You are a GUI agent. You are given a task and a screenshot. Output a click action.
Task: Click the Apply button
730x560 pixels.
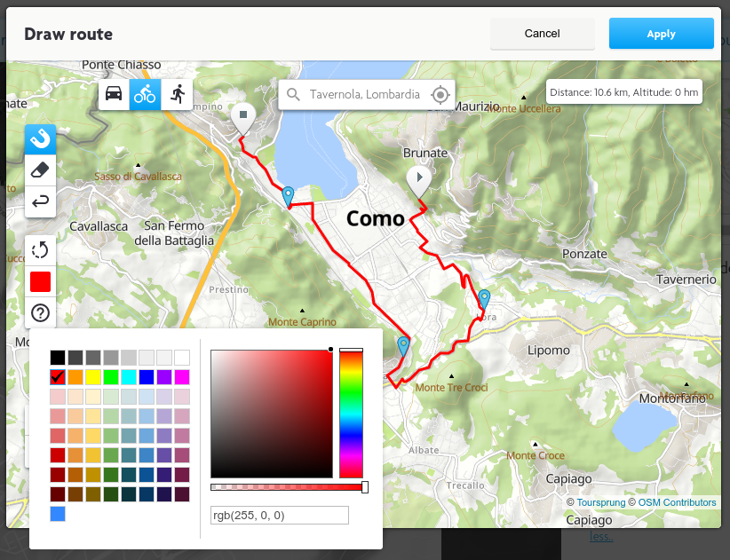tap(661, 34)
